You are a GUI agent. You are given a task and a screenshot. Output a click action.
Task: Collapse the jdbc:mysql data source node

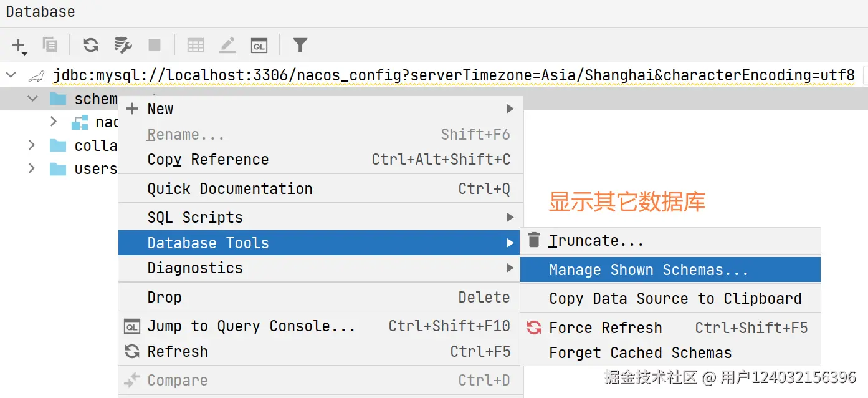[x=11, y=75]
